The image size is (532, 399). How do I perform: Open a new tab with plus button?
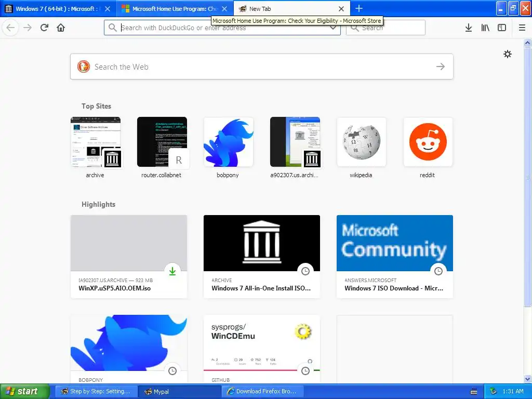[359, 8]
